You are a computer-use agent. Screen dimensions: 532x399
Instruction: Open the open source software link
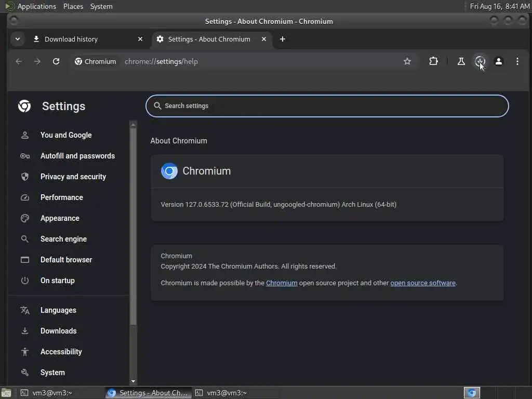(x=423, y=283)
